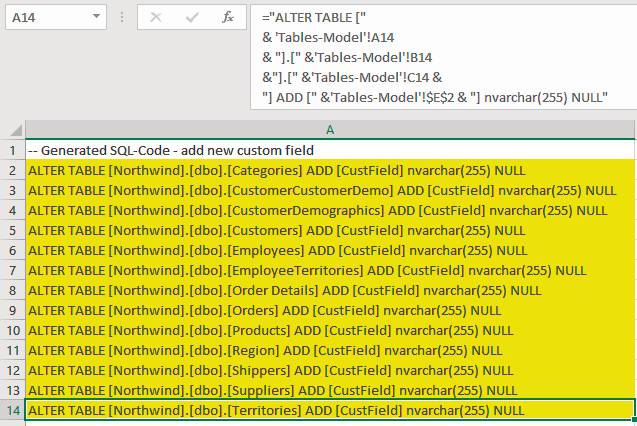Click formula line referencing 'Tables-Model'!C14
Viewport: 637px width, 426px height.
click(352, 77)
